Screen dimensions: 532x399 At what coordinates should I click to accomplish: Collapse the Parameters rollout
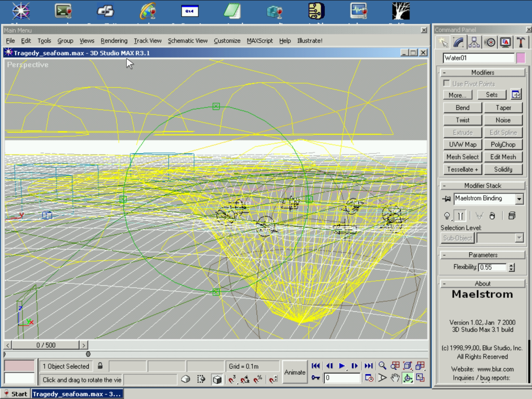click(x=483, y=255)
